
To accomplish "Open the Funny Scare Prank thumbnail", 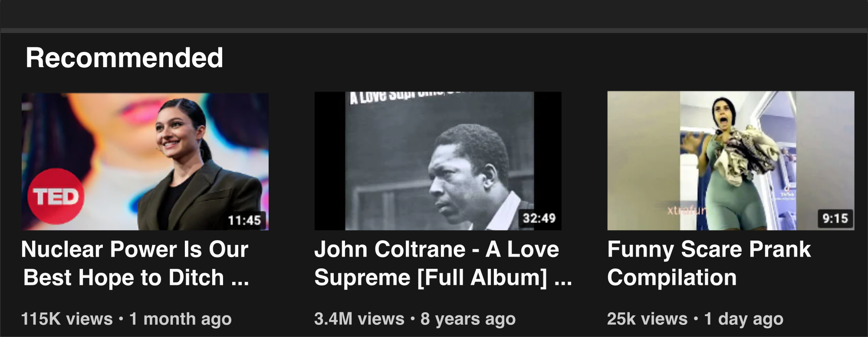I will pyautogui.click(x=731, y=161).
